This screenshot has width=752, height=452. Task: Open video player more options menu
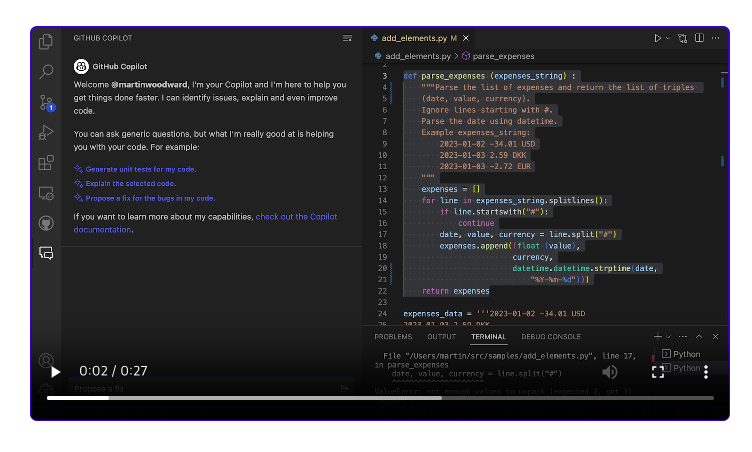[706, 372]
